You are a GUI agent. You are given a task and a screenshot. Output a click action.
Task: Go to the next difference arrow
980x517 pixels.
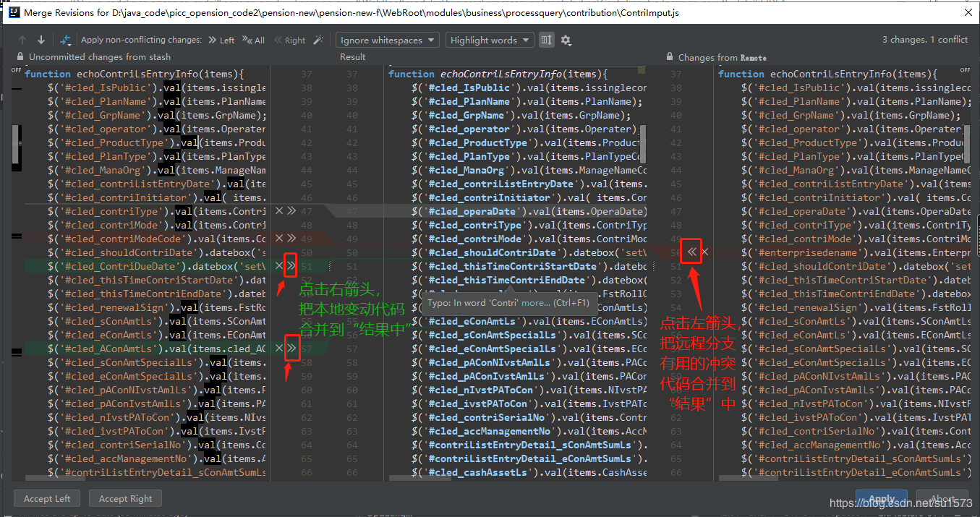pos(41,40)
